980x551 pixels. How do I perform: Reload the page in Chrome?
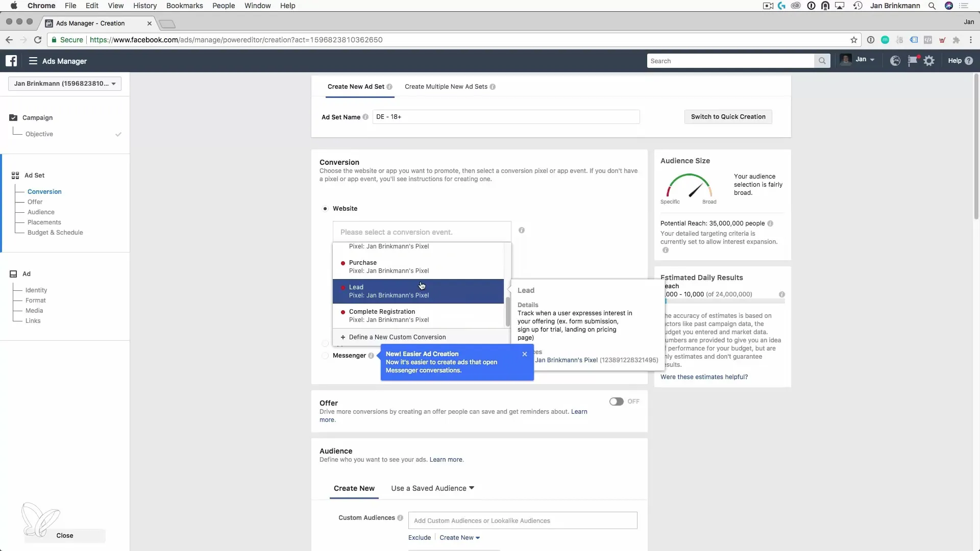[x=38, y=40]
